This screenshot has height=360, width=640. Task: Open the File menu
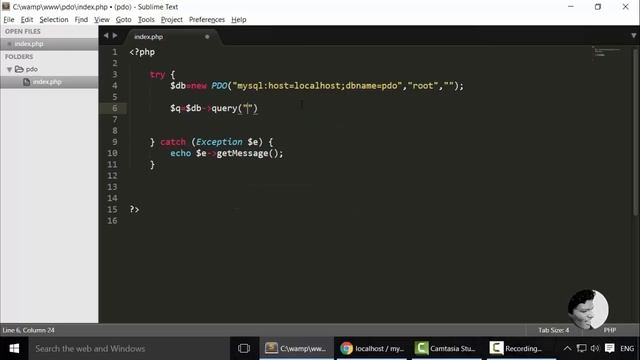coord(9,20)
